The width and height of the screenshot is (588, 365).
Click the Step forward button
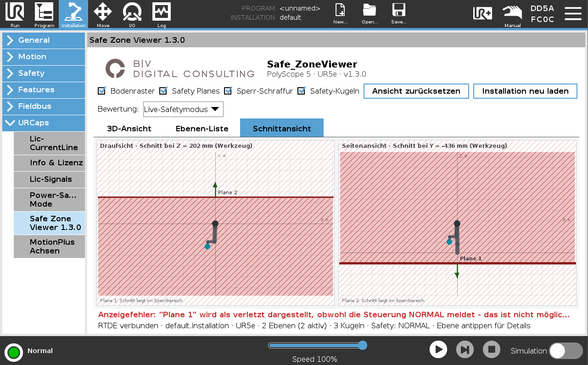point(465,349)
